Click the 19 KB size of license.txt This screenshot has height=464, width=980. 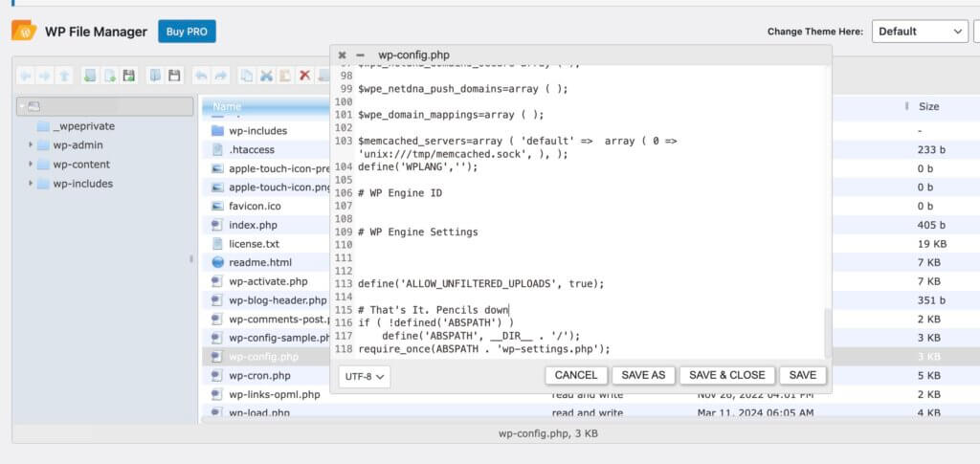coord(932,244)
